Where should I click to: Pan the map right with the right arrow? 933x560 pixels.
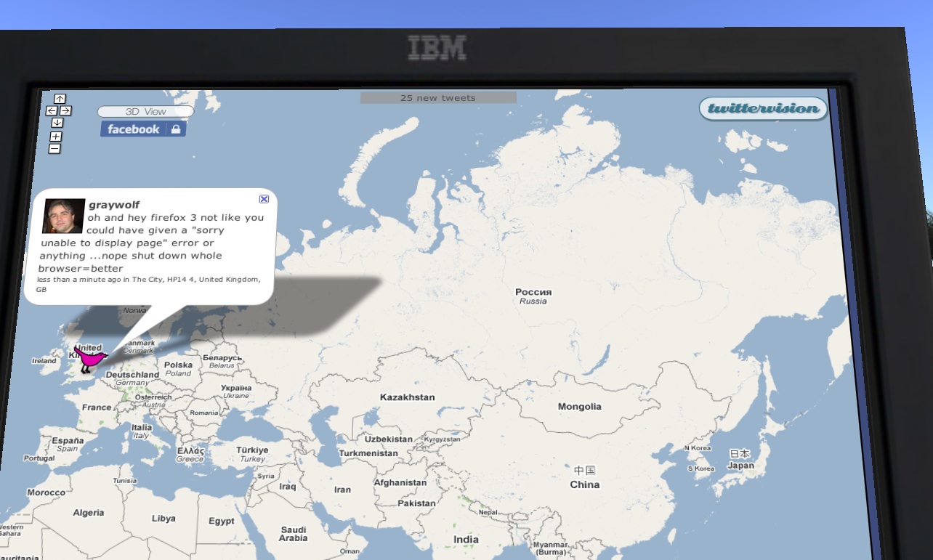65,110
